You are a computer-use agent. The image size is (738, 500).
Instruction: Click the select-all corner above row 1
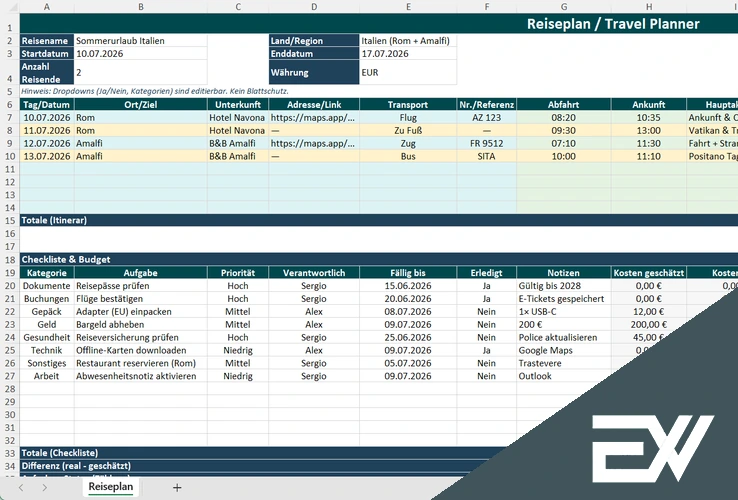(9, 7)
